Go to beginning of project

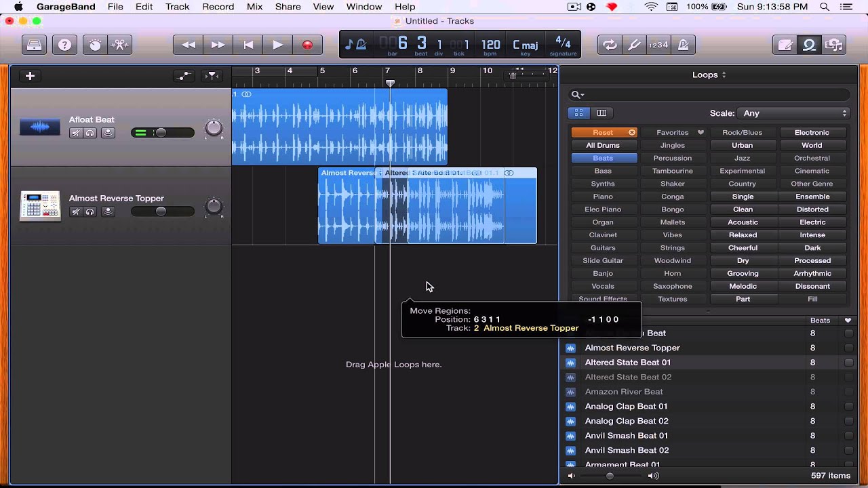coord(248,45)
